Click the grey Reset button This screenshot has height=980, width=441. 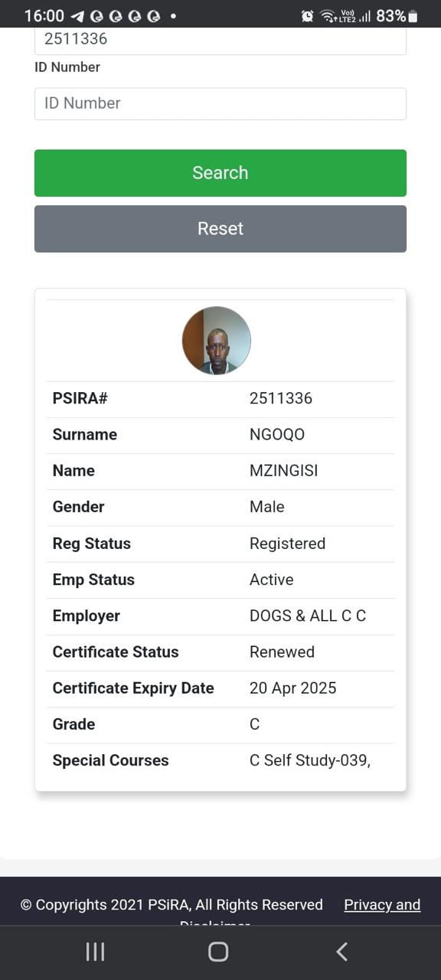[x=220, y=229]
